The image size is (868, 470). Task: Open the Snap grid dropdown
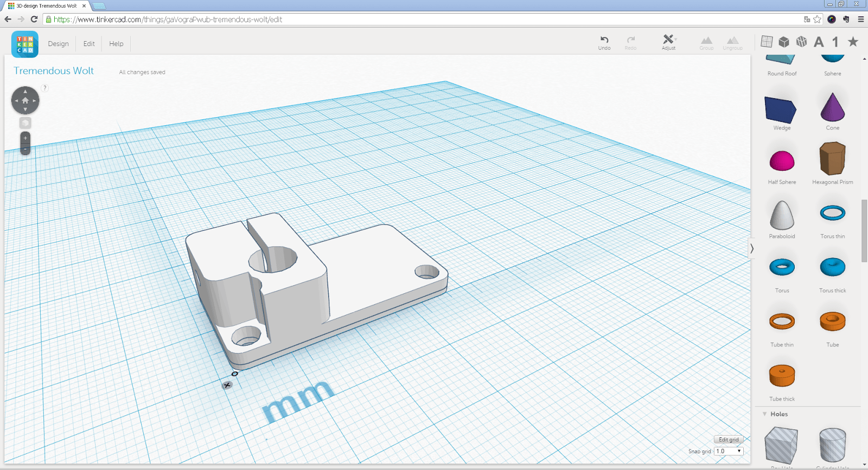728,451
